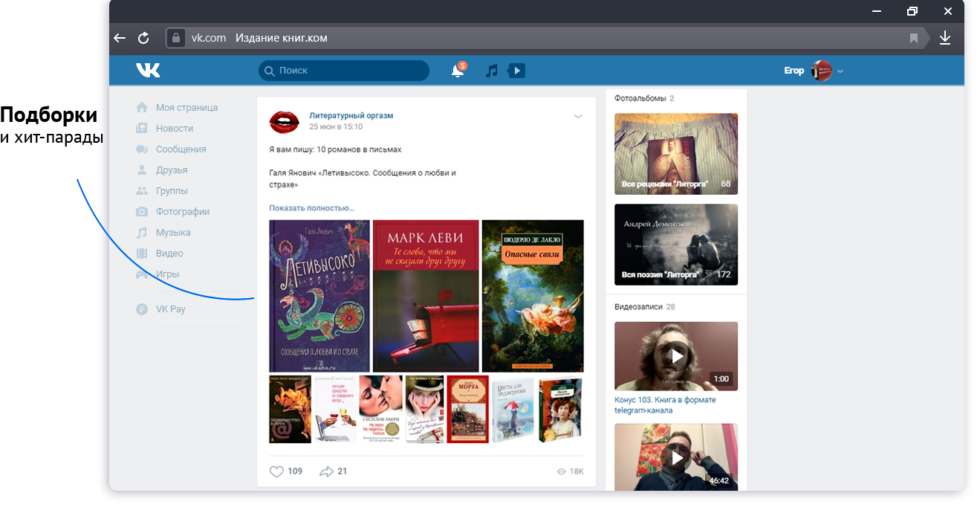Click the post views eye icon

click(561, 472)
